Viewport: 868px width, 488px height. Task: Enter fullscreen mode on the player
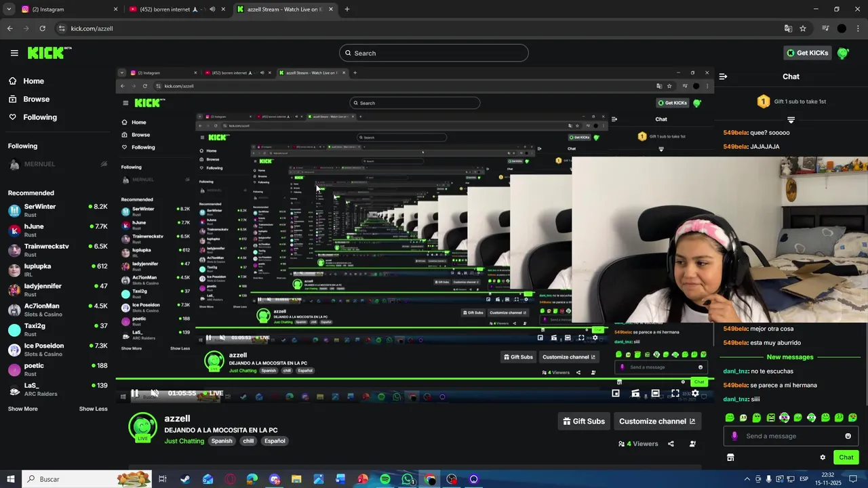coord(675,393)
